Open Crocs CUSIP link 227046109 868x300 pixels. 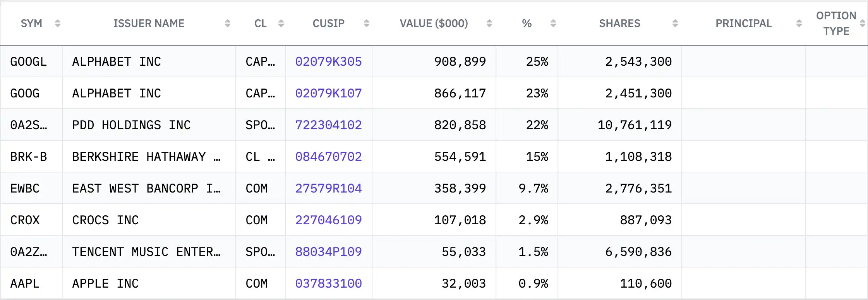[x=328, y=220]
